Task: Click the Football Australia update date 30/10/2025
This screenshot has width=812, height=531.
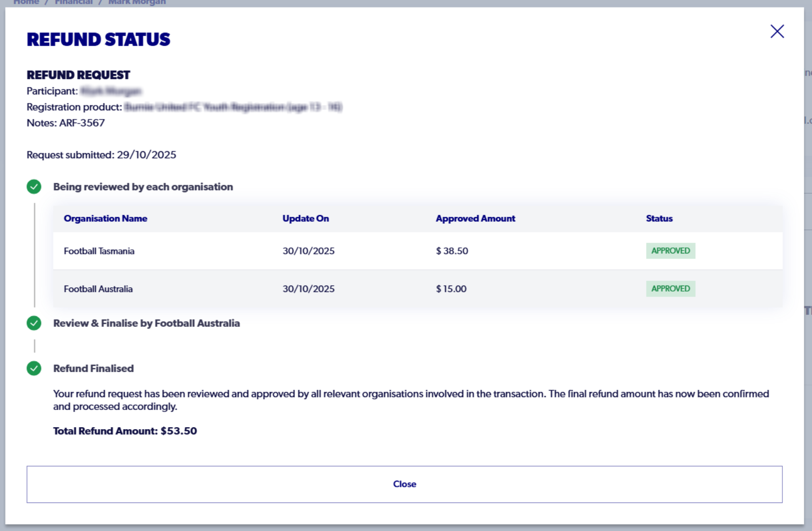Action: 308,289
